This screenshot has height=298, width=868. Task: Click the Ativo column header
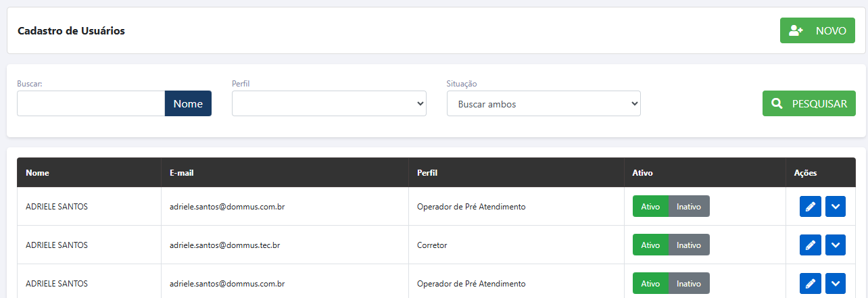[642, 173]
